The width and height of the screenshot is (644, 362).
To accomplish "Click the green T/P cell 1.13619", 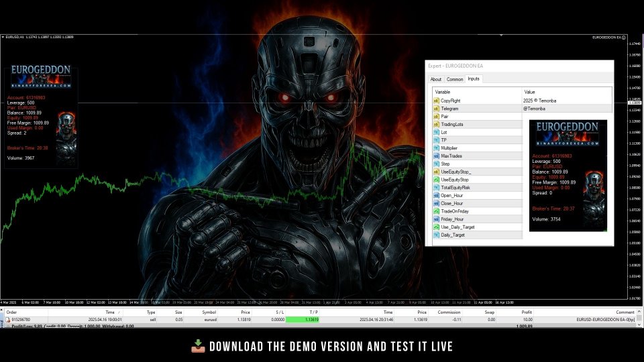I will pyautogui.click(x=303, y=319).
